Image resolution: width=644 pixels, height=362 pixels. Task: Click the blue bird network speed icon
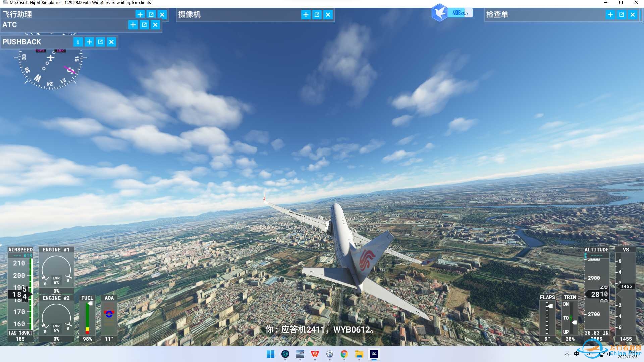[439, 13]
